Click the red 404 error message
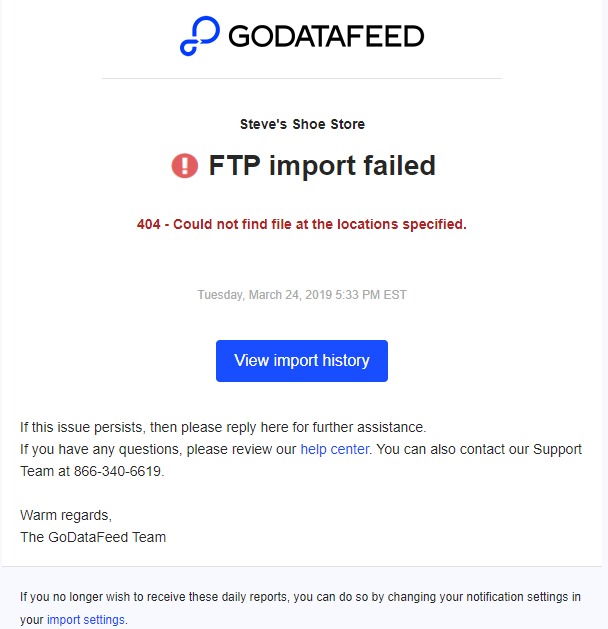Screen dimensions: 608x629 click(x=302, y=224)
